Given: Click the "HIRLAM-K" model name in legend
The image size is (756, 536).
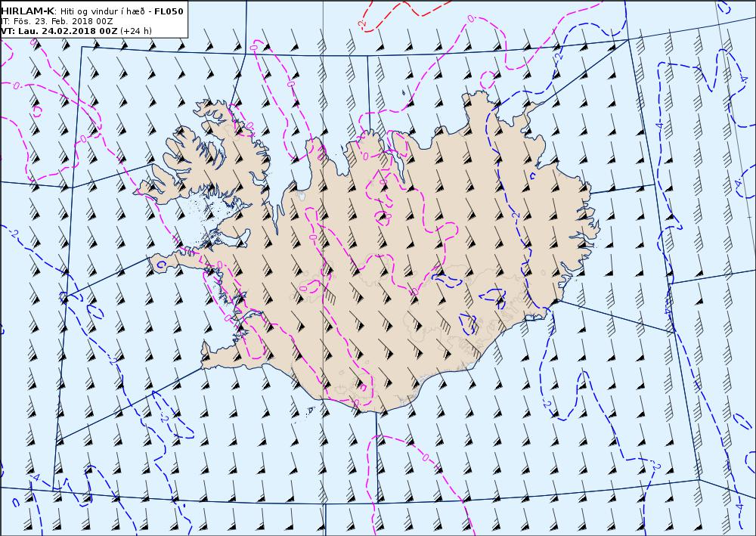Looking at the screenshot, I should point(27,11).
